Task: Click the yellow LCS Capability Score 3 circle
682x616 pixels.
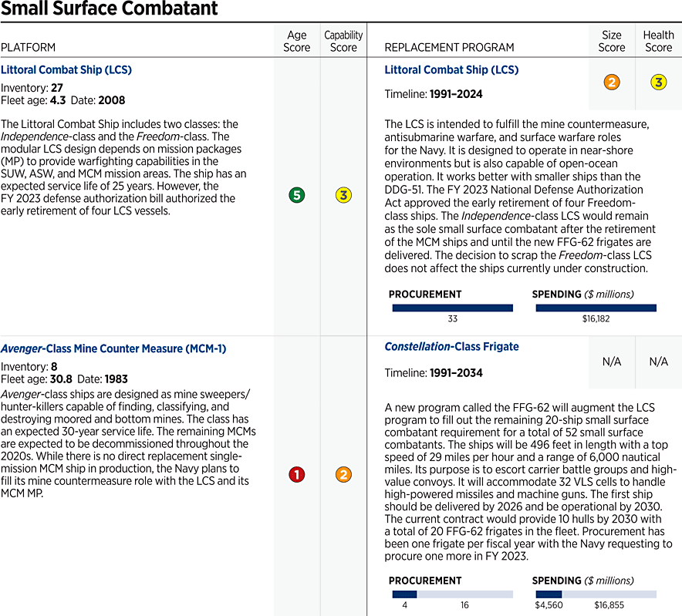Action: click(343, 196)
